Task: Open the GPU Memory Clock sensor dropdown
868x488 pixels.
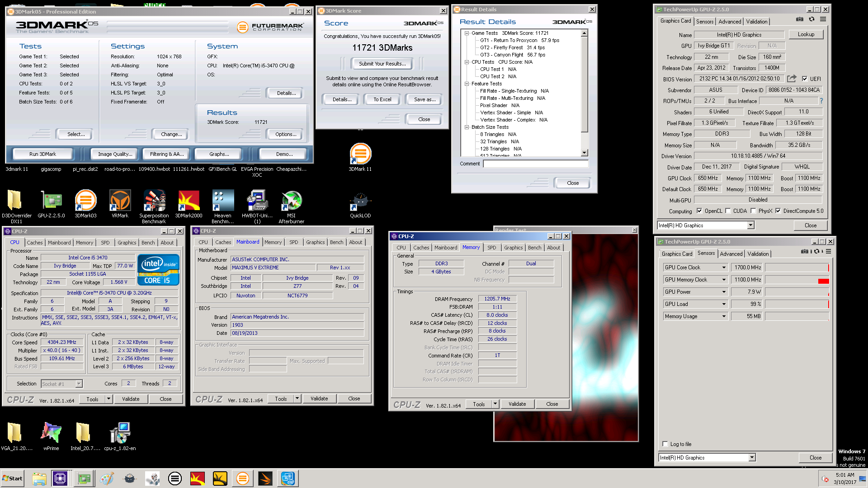Action: 724,280
